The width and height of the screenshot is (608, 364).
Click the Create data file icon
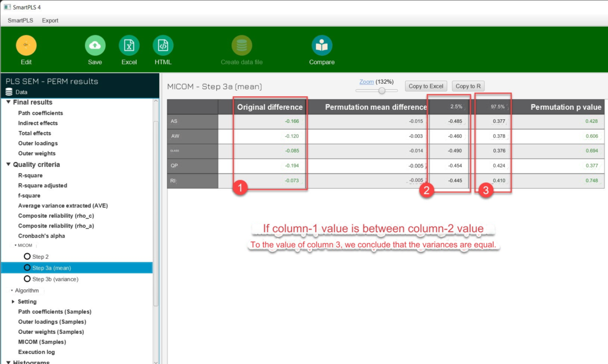[x=242, y=46]
